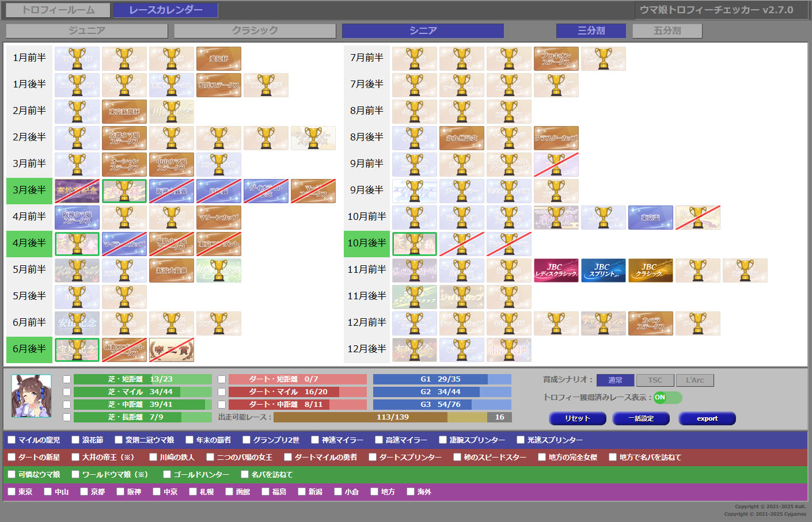Click the オーシャンステークス race icon
812x522 pixels.
coord(124,165)
